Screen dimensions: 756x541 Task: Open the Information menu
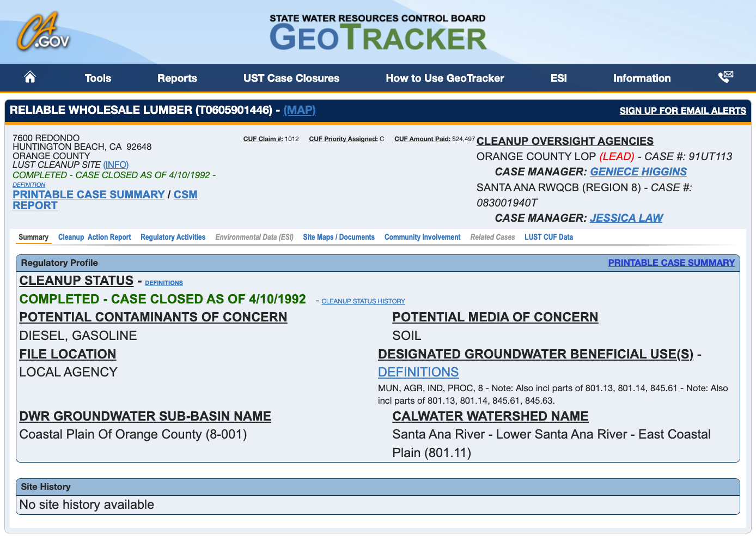tap(642, 78)
